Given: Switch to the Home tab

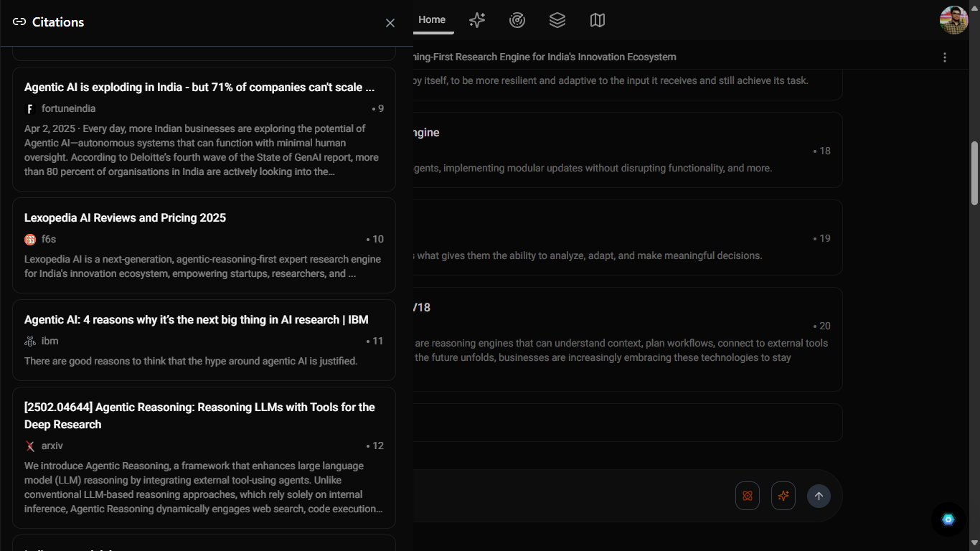Looking at the screenshot, I should (432, 20).
